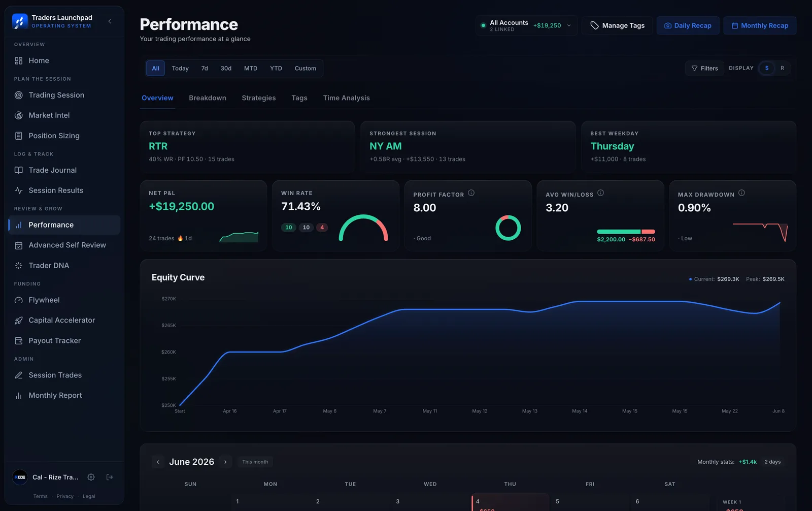Open Trading Session target icon

pos(19,95)
